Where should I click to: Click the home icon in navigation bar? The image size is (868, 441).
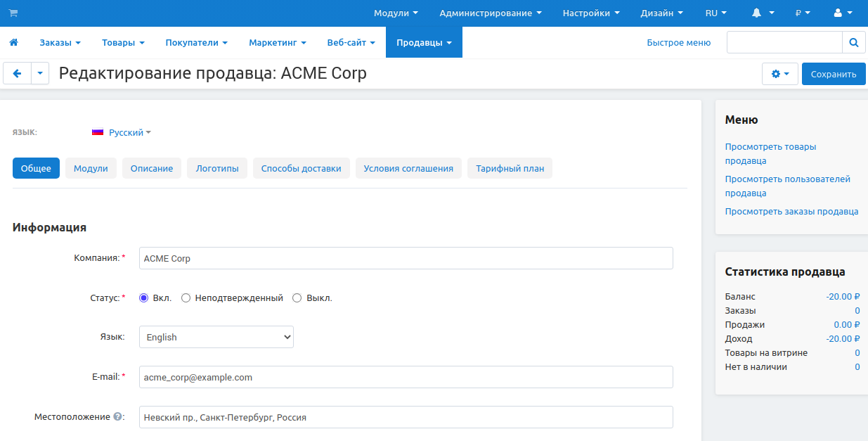tap(13, 43)
